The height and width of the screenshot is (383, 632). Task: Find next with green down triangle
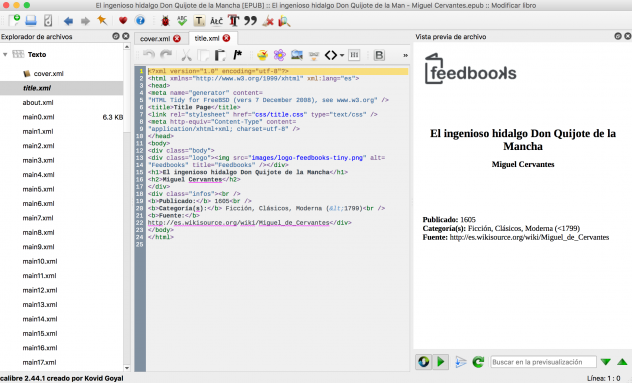605,362
